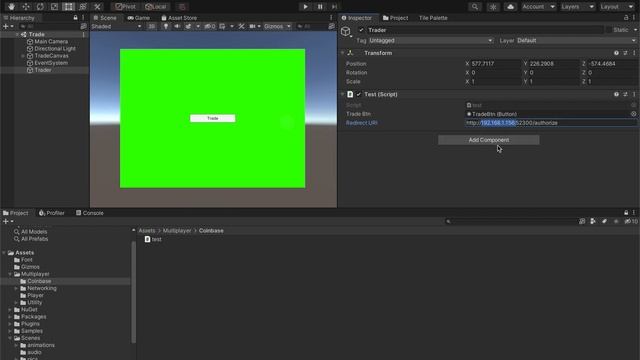Screen dimensions: 640x360
Task: Click the Trade button in scene view
Action: point(212,118)
